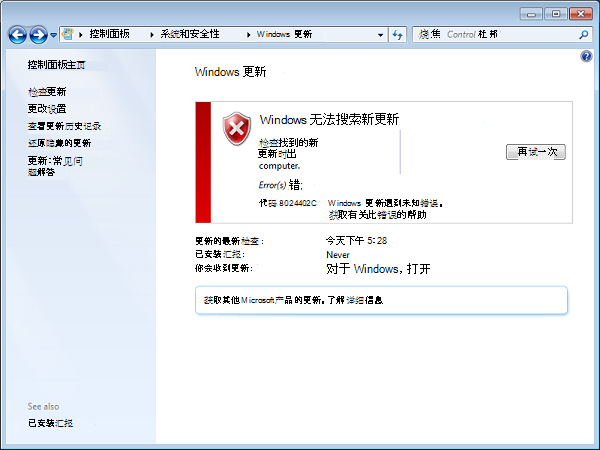Image resolution: width=600 pixels, height=450 pixels.
Task: Click the red shield error icon
Action: [x=237, y=129]
